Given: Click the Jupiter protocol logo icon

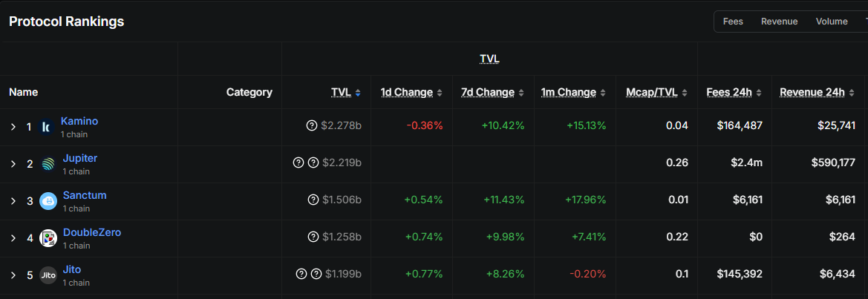Looking at the screenshot, I should pyautogui.click(x=48, y=164).
